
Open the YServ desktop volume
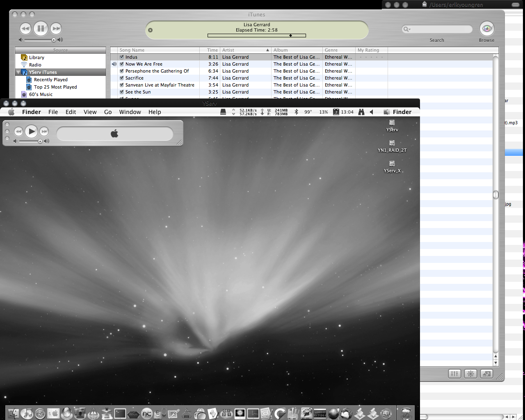[392, 126]
